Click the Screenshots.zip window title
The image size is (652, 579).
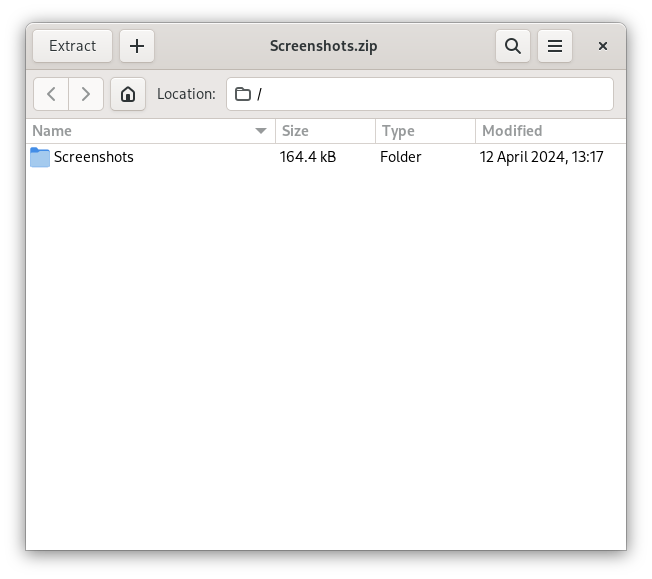coord(325,46)
